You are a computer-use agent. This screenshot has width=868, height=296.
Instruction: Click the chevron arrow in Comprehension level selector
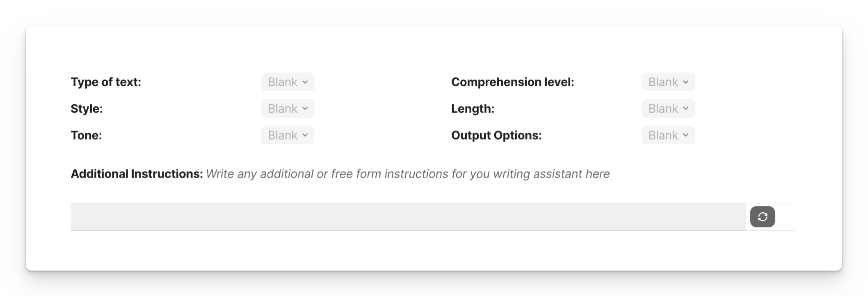685,82
